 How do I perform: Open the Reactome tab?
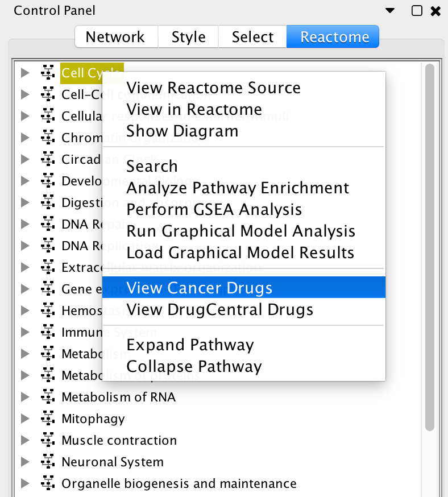coord(333,37)
